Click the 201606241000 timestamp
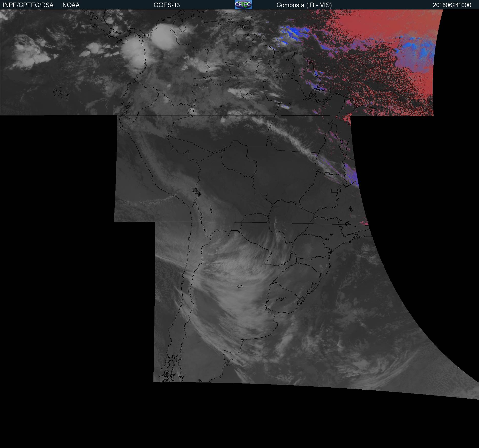Viewport: 479px width, 448px height. [452, 5]
